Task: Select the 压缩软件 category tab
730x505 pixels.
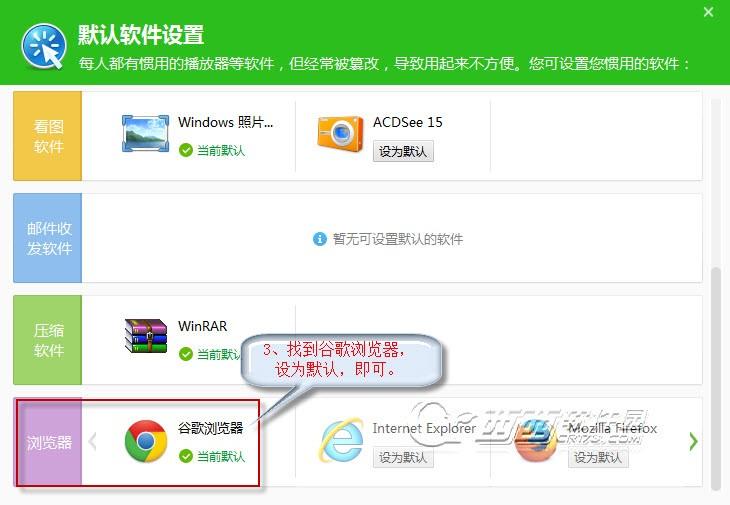Action: [x=47, y=340]
